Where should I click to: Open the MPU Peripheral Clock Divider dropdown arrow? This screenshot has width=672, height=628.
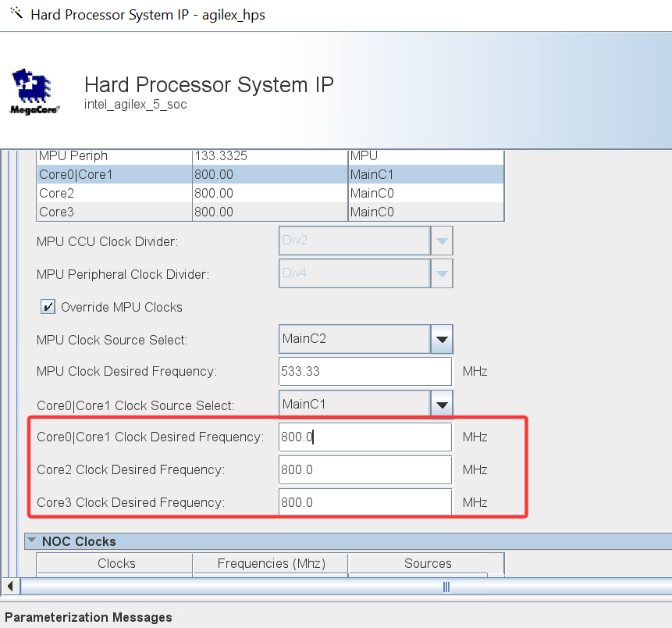[x=442, y=273]
